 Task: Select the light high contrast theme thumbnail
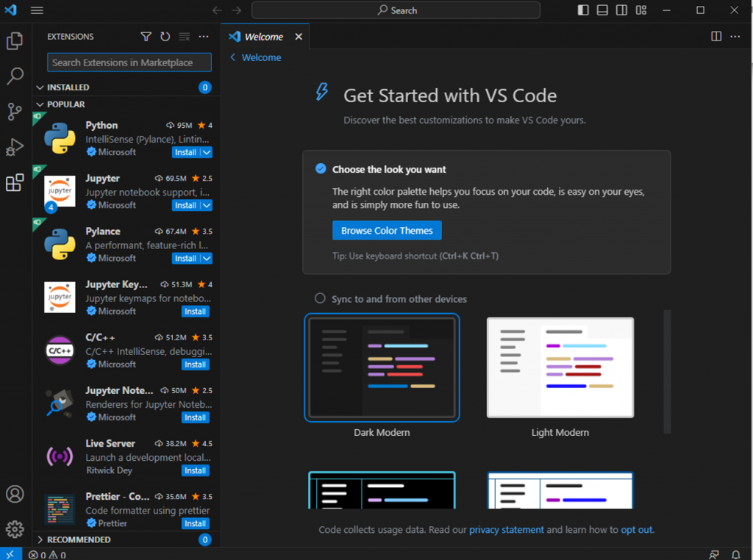pos(560,490)
